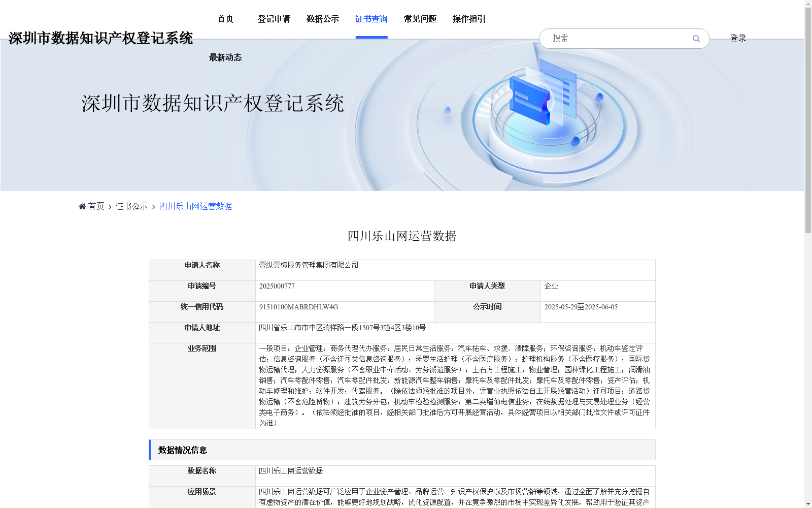Screen dimensions: 812x508
Task: Click the applicant name 壹纵壹横服务管理集团有限公司
Action: [309, 265]
